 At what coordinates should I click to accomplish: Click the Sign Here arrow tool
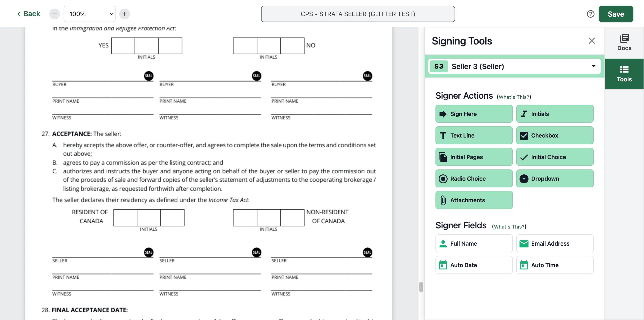point(474,114)
